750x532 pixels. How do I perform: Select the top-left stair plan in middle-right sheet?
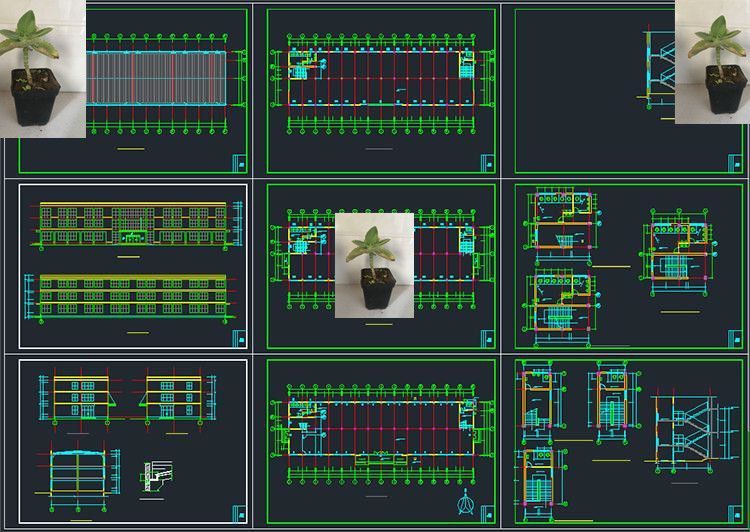[x=564, y=220]
